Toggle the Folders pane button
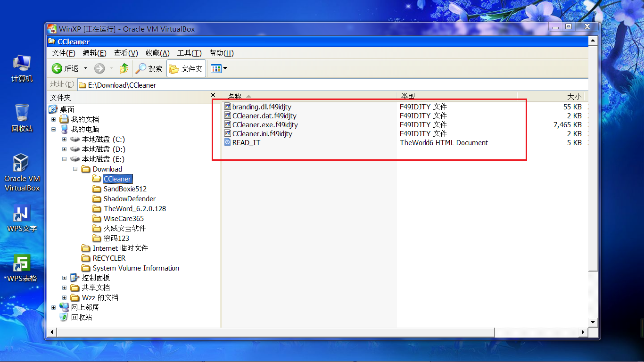 [186, 69]
